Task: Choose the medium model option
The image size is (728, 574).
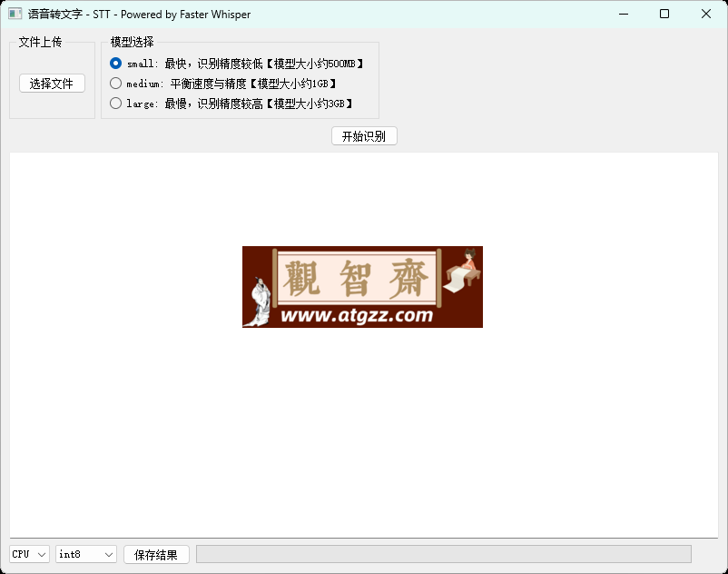Action: coord(115,84)
